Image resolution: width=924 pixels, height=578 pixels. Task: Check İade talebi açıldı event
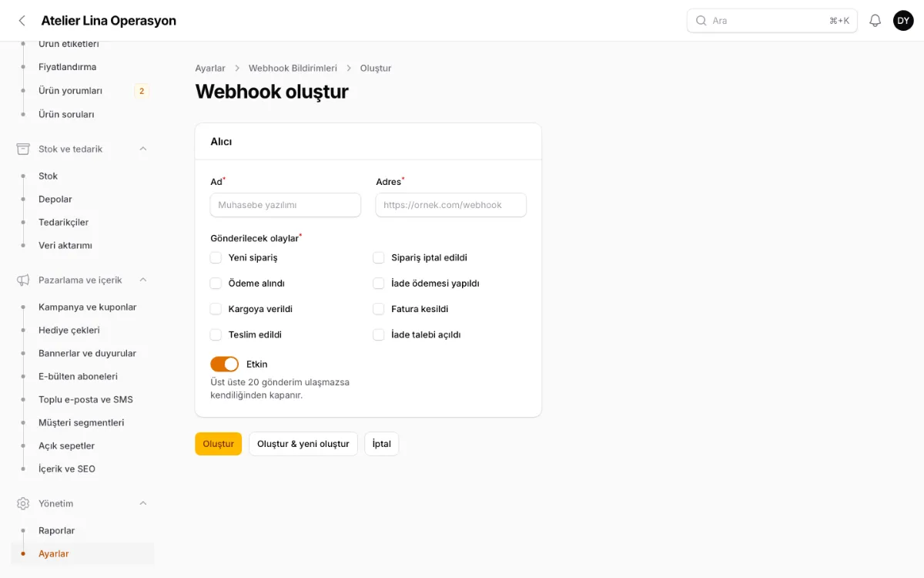click(x=379, y=335)
